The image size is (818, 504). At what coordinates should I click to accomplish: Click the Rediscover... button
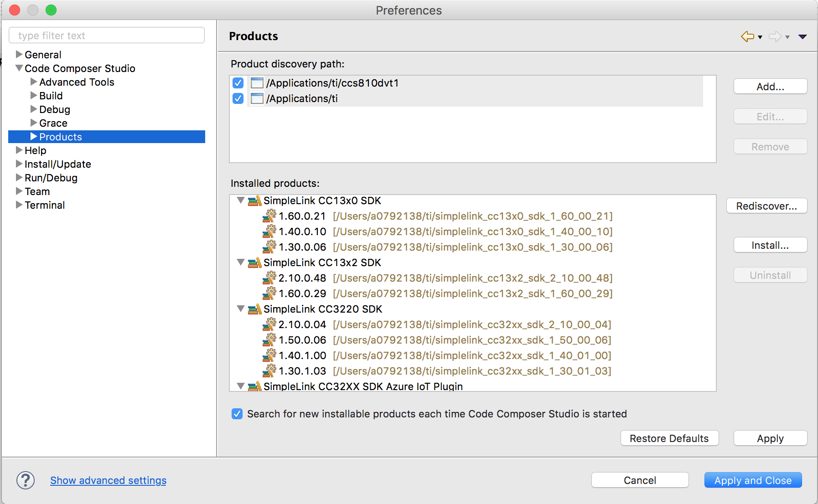[766, 206]
